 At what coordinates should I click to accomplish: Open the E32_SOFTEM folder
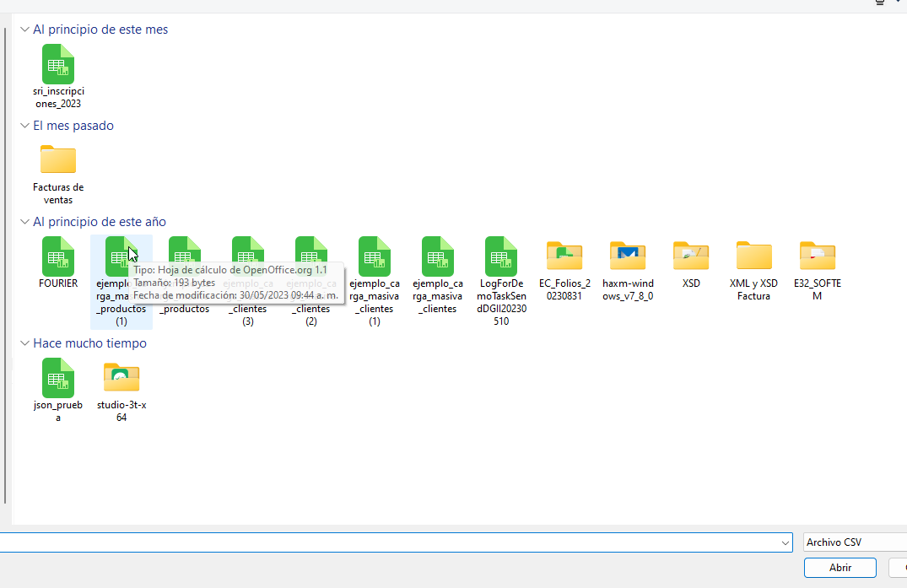point(817,256)
